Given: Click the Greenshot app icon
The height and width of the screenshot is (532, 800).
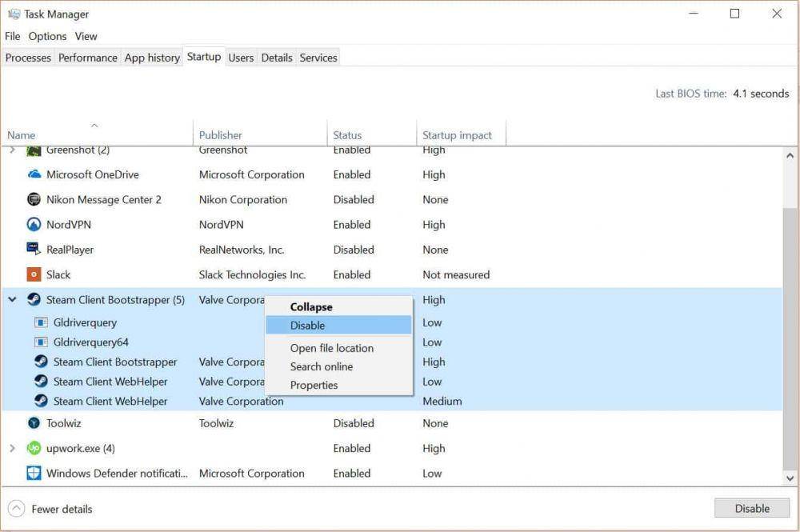Looking at the screenshot, I should click(34, 150).
